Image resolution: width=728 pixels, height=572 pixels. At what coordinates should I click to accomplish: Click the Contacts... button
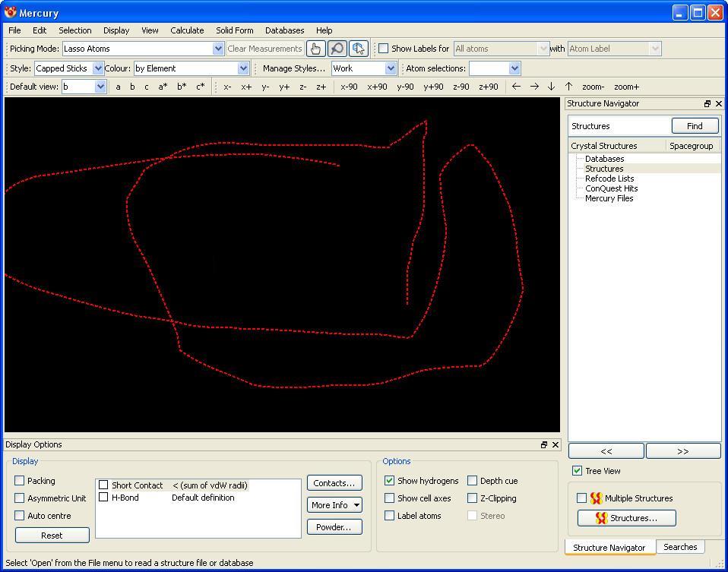[x=334, y=483]
